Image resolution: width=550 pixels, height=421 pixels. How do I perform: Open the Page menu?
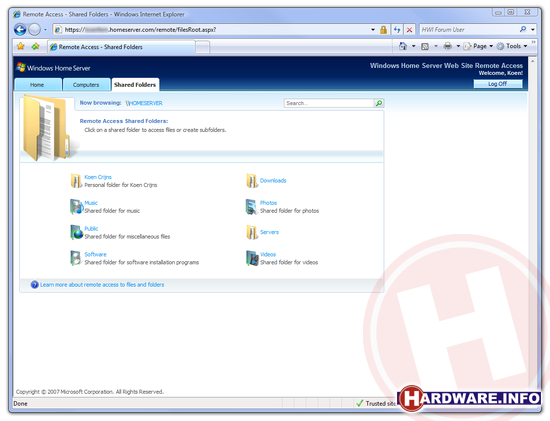click(x=478, y=46)
